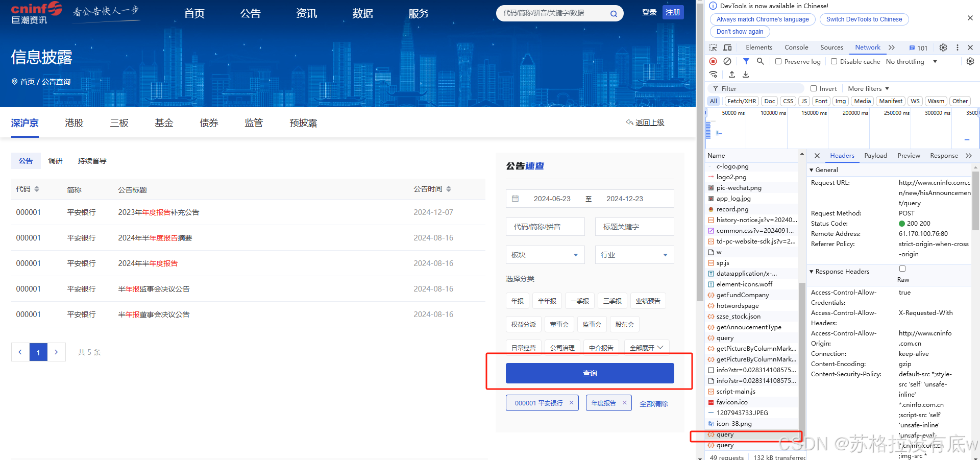Screen dimensions: 980x460
Task: Open DevTools settings gear
Action: (x=943, y=47)
